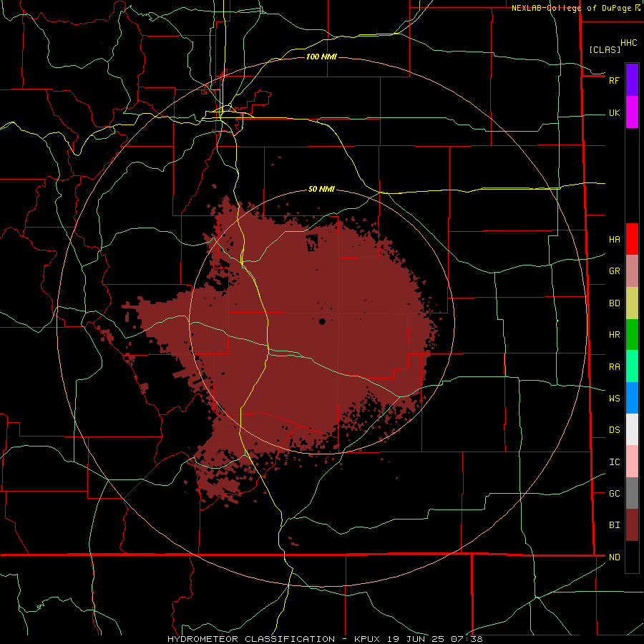This screenshot has width=644, height=644.
Task: Click the "HA" legend label
Action: (615, 240)
